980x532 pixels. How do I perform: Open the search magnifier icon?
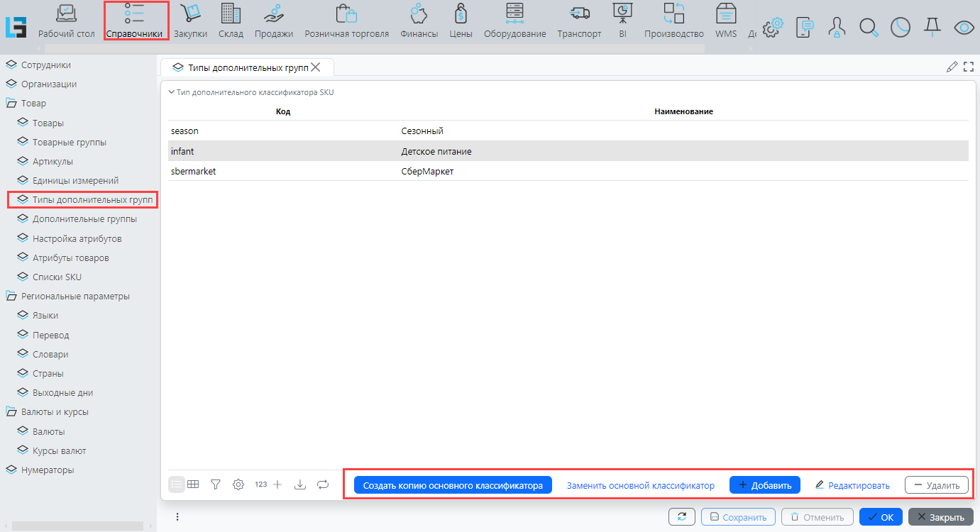(869, 28)
